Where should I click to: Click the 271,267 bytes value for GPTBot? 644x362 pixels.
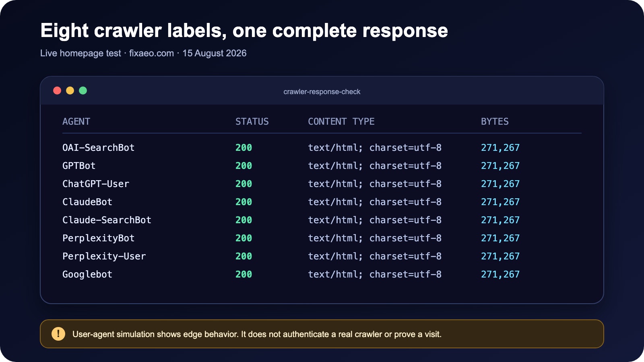500,166
